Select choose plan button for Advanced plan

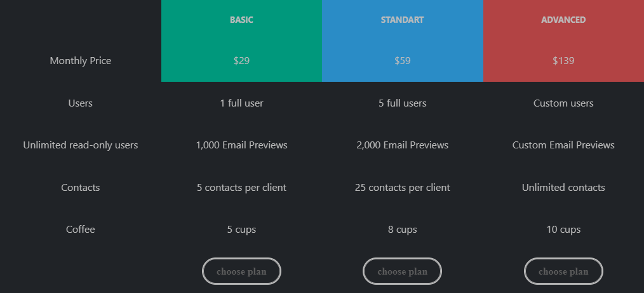pos(563,271)
